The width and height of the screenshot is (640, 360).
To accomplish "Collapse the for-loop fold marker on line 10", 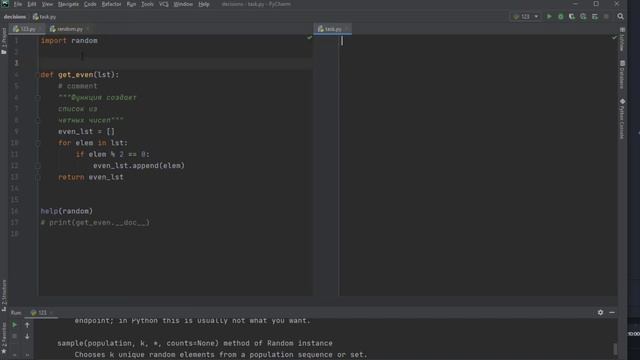I will click(38, 143).
